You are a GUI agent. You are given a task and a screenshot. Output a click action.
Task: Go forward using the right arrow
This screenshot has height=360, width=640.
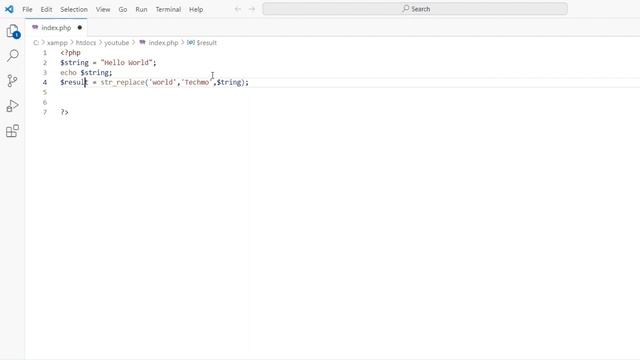252,9
